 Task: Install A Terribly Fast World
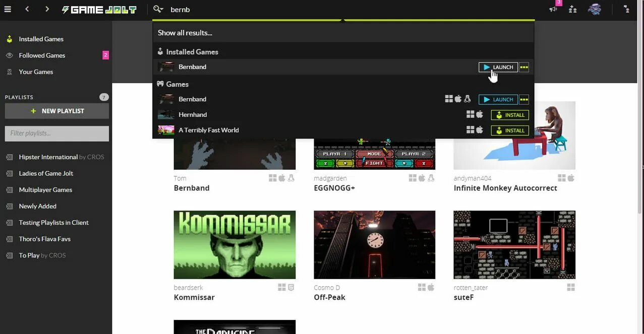[x=510, y=130]
